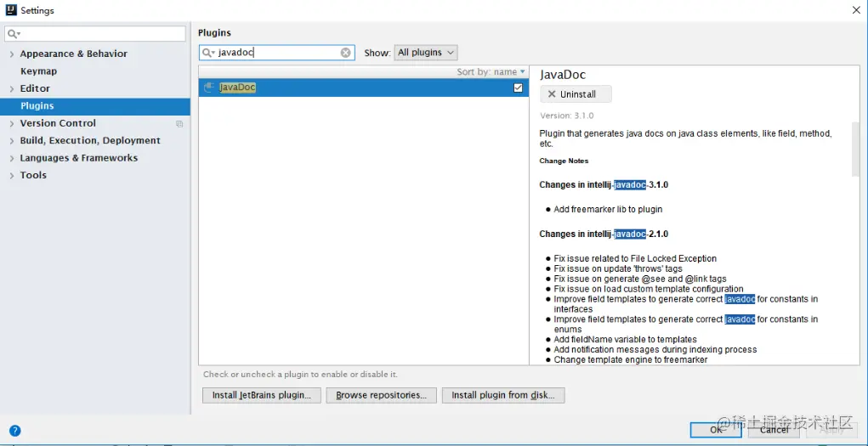Click the Cancel button
Image resolution: width=868 pixels, height=446 pixels.
pos(774,429)
